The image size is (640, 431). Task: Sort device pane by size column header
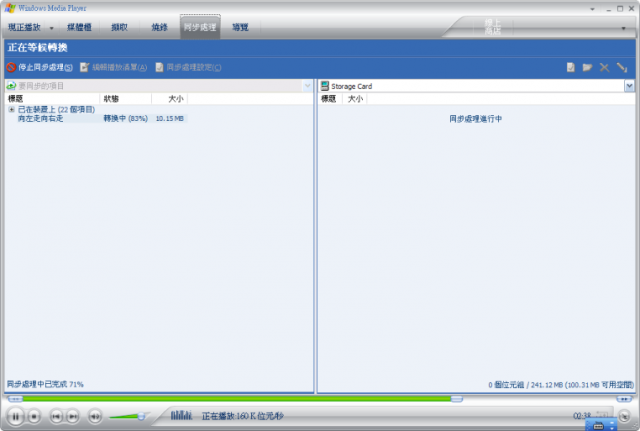coord(355,99)
